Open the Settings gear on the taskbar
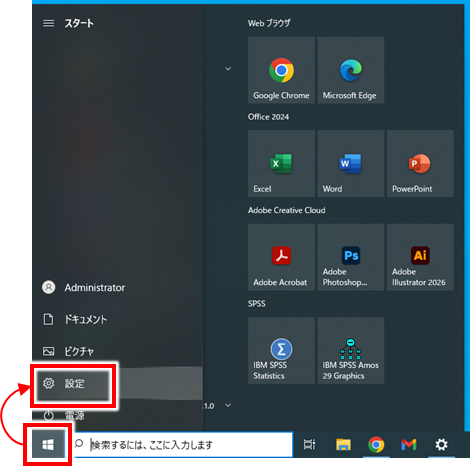This screenshot has width=470, height=473. (x=441, y=444)
